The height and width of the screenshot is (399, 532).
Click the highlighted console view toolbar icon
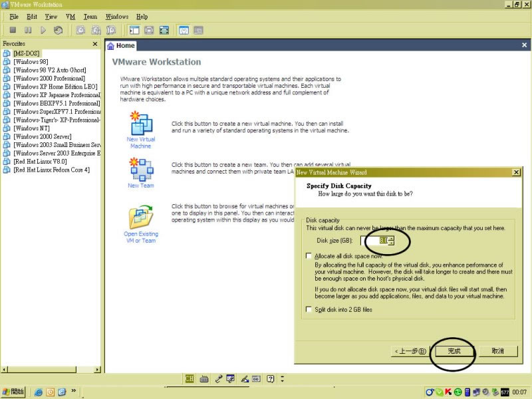click(184, 30)
